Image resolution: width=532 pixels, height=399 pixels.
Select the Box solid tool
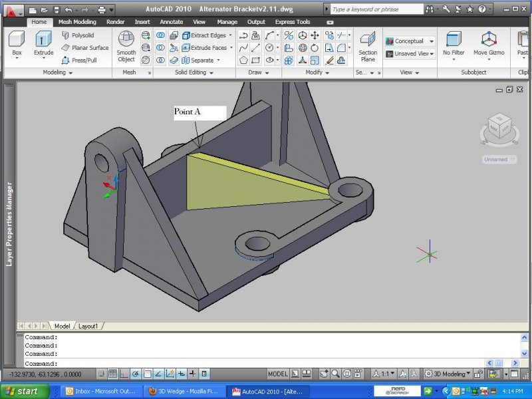coord(17,41)
